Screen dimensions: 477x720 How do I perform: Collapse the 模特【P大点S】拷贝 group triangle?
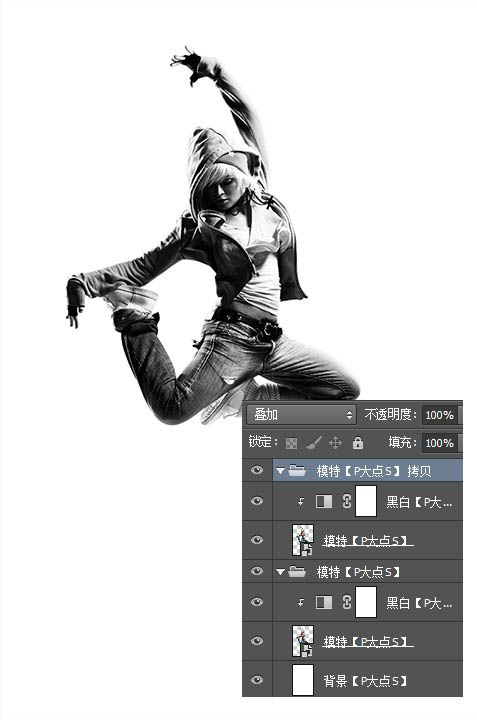[280, 471]
